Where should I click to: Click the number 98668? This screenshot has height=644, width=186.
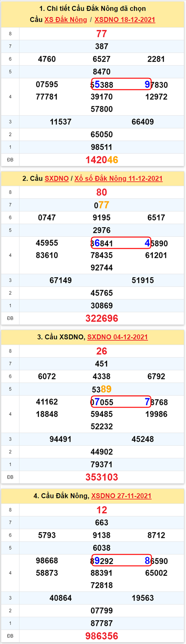(x=47, y=560)
